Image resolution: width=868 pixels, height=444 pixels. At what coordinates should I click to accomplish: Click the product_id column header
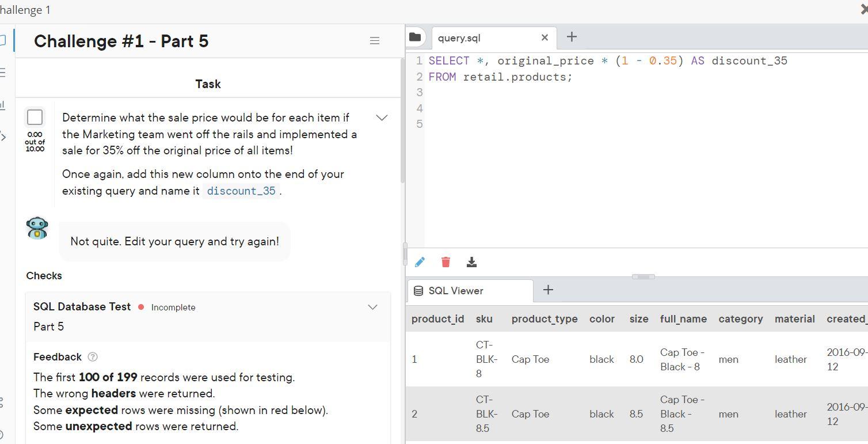click(437, 319)
